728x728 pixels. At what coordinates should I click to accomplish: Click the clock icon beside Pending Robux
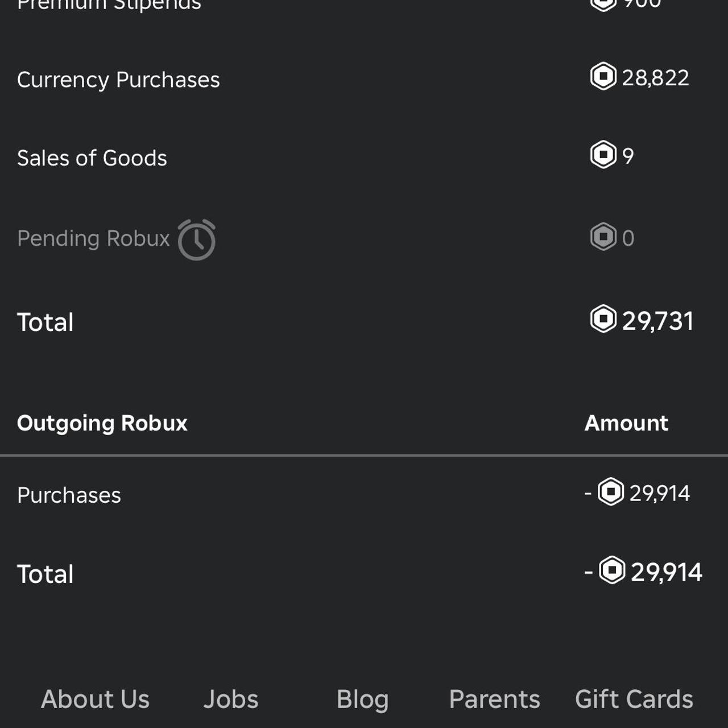pyautogui.click(x=196, y=239)
